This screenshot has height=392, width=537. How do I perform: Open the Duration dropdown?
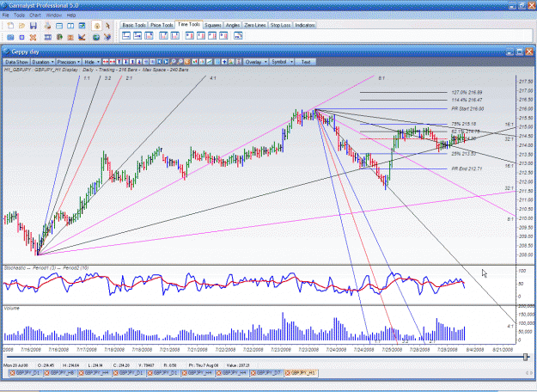43,62
